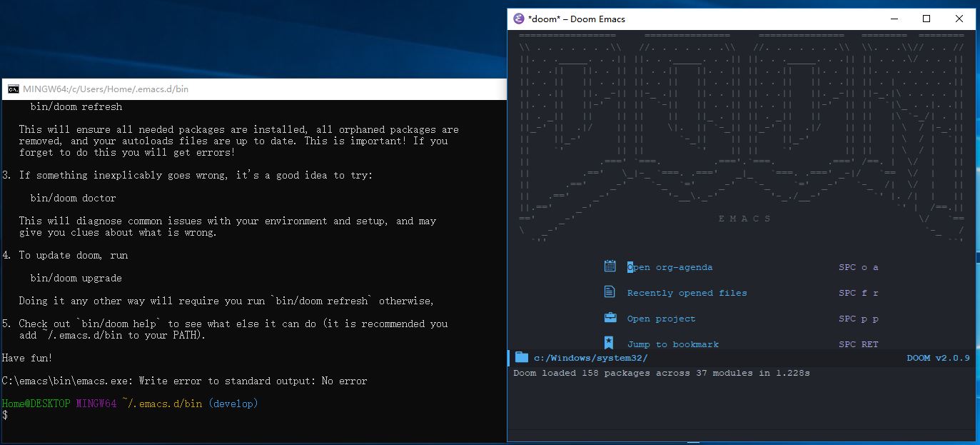980x445 pixels.
Task: Select Recently opened files link
Action: coord(687,293)
